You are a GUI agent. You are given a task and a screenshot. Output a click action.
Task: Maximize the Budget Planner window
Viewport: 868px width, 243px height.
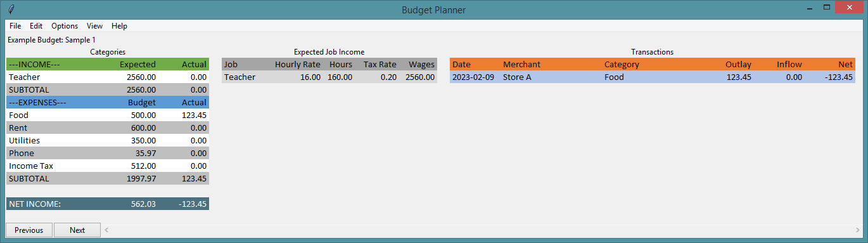827,8
